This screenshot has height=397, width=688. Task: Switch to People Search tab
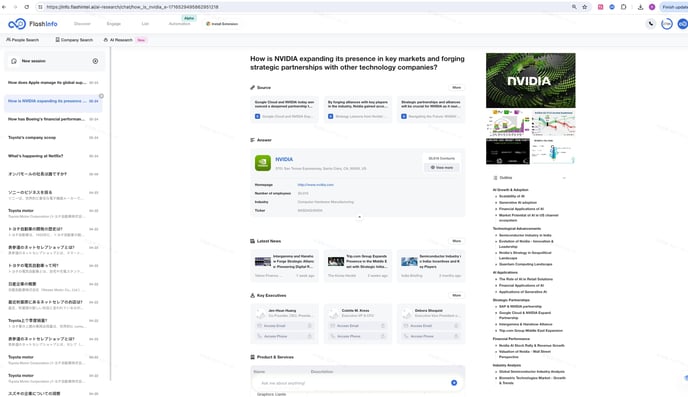[x=22, y=40]
